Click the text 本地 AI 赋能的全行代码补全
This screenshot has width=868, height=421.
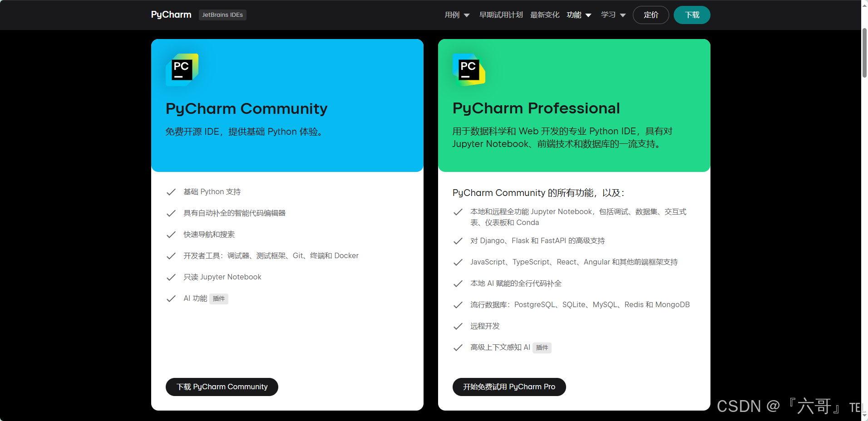tap(516, 284)
